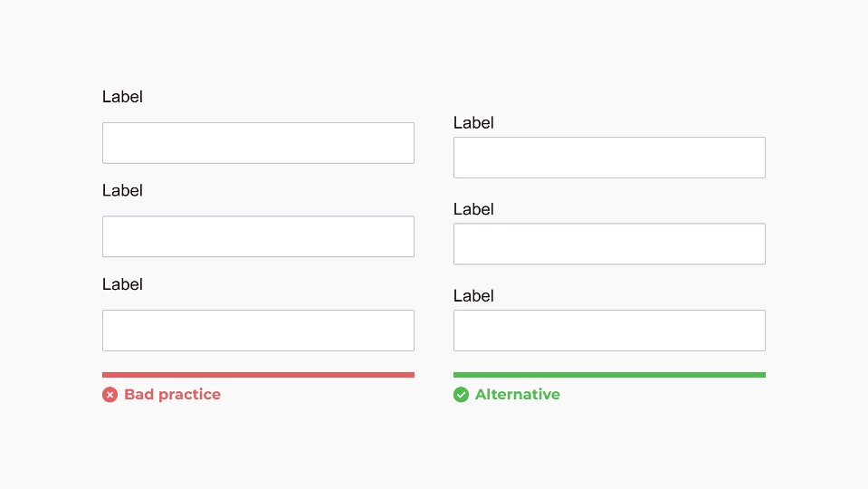Click the red divider bar under the left form
The width and height of the screenshot is (868, 489).
(258, 374)
